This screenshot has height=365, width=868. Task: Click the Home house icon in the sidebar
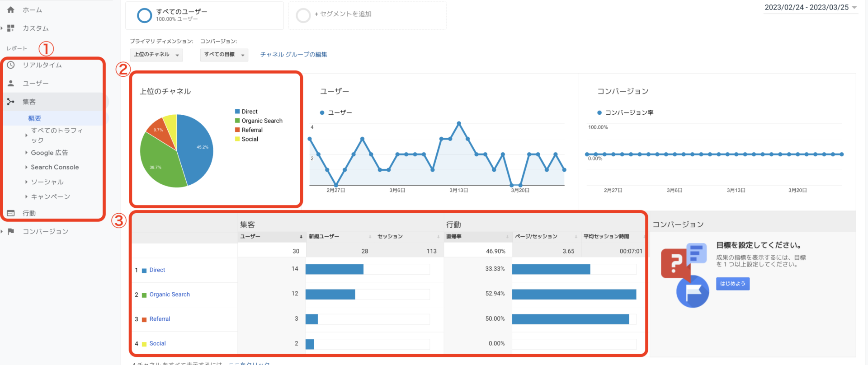(x=11, y=9)
